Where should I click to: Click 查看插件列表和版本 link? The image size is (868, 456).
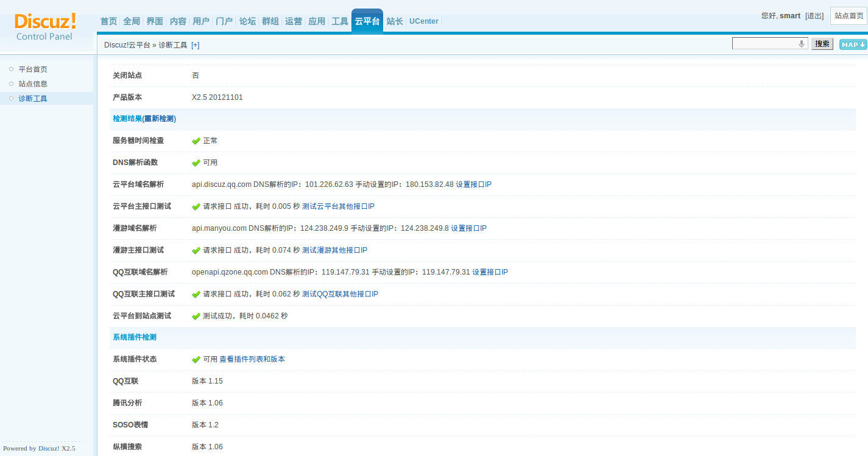(x=252, y=359)
